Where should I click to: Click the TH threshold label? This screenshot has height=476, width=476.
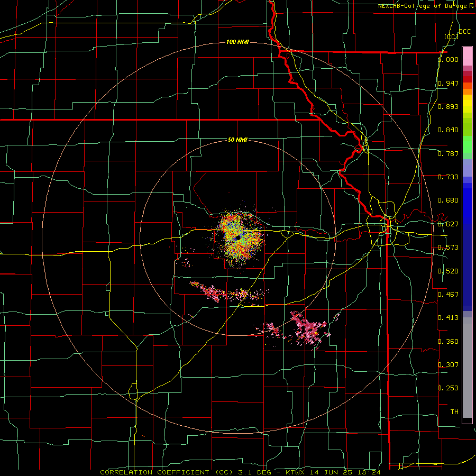pos(454,412)
